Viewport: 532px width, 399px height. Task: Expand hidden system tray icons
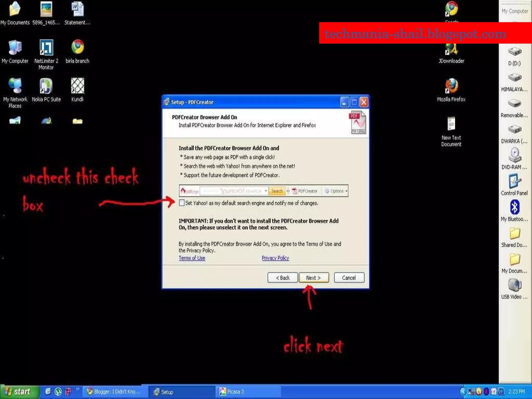[x=463, y=391]
